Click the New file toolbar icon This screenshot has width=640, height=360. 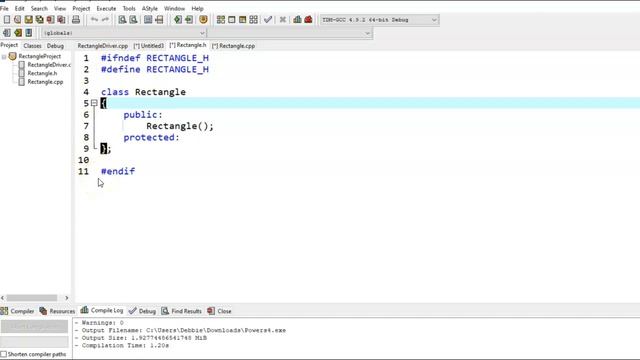click(7, 20)
